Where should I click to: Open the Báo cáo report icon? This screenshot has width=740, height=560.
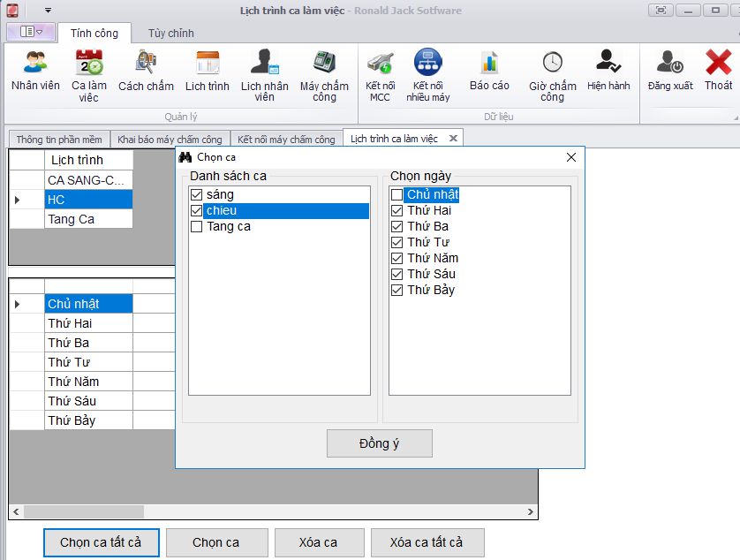point(489,64)
